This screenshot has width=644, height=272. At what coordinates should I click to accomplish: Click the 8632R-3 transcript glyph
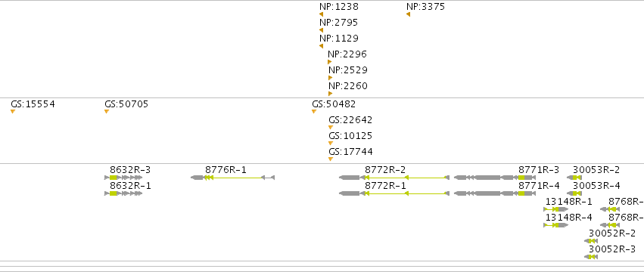tap(123, 178)
